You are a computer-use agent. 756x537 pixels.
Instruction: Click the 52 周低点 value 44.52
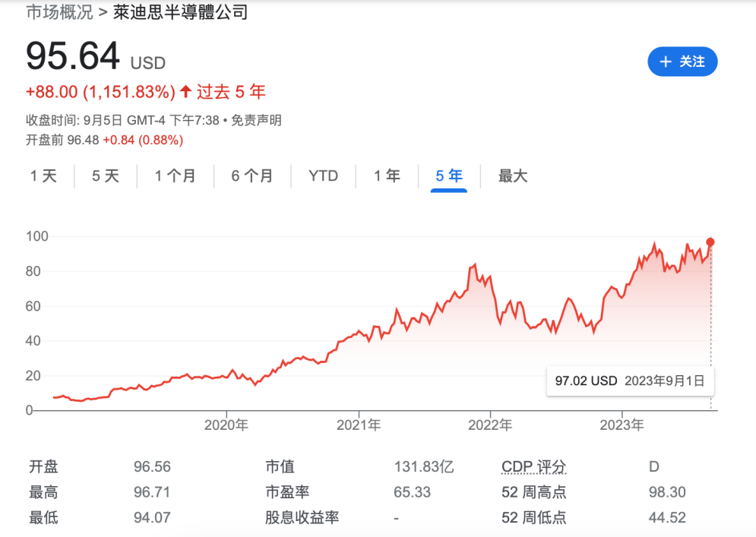click(667, 518)
